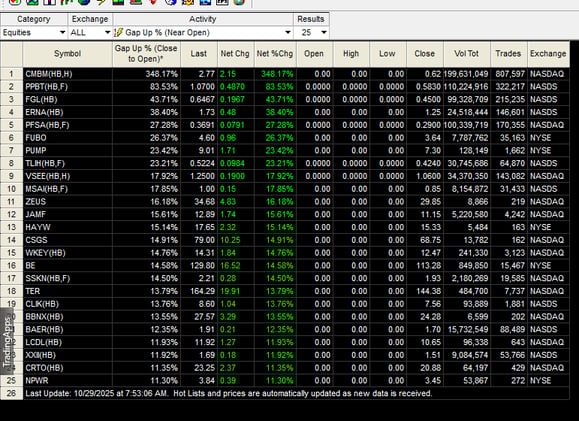
Task: Select the WKEY(HB) symbol cell
Action: coord(68,253)
